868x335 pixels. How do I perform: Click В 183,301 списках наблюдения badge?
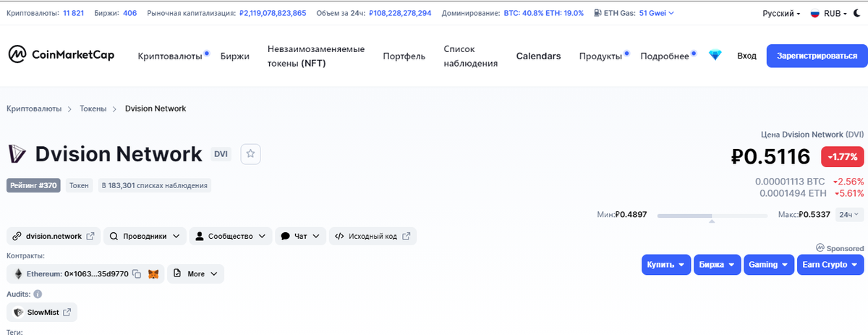point(154,185)
